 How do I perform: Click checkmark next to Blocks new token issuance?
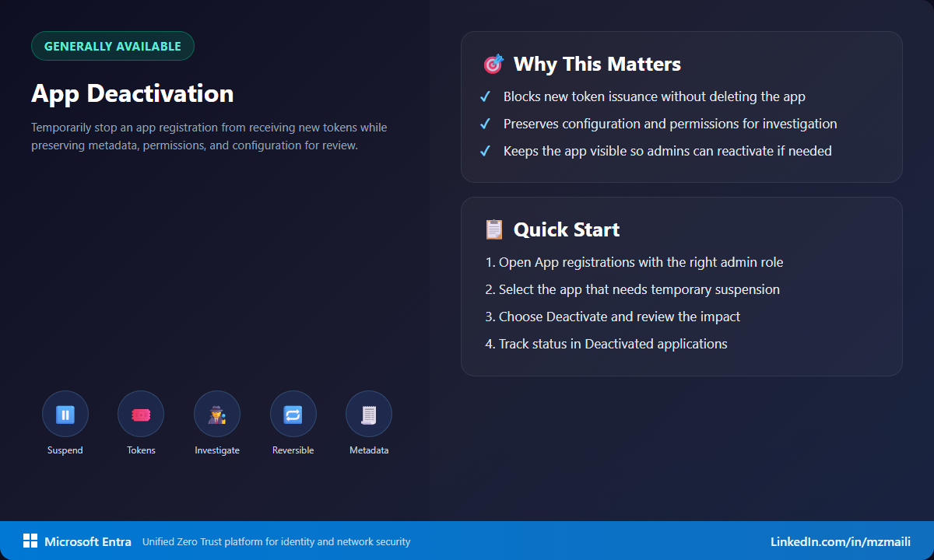485,97
